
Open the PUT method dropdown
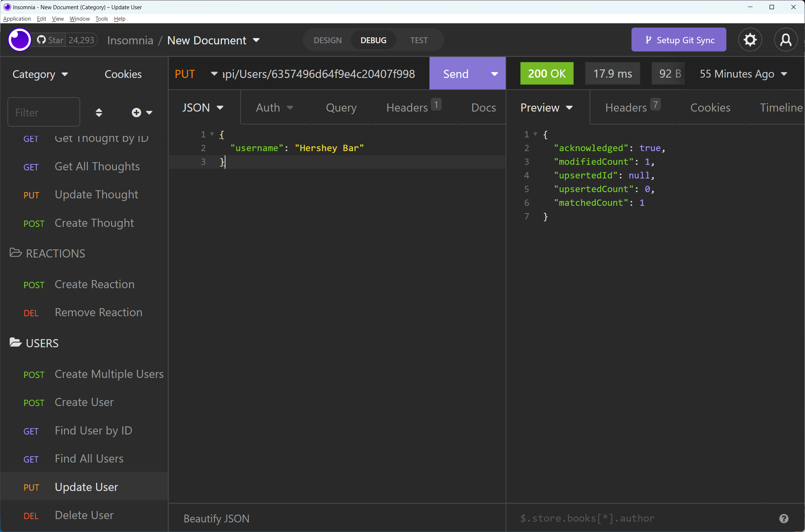tap(196, 74)
